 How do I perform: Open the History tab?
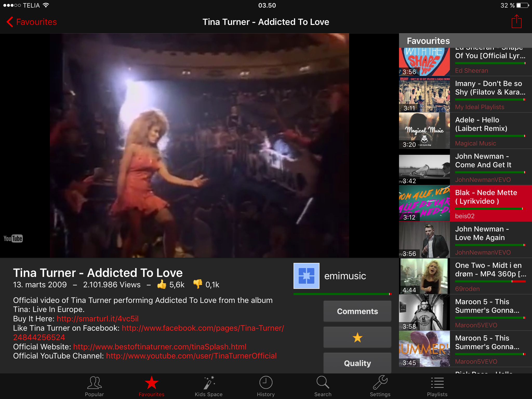[266, 387]
